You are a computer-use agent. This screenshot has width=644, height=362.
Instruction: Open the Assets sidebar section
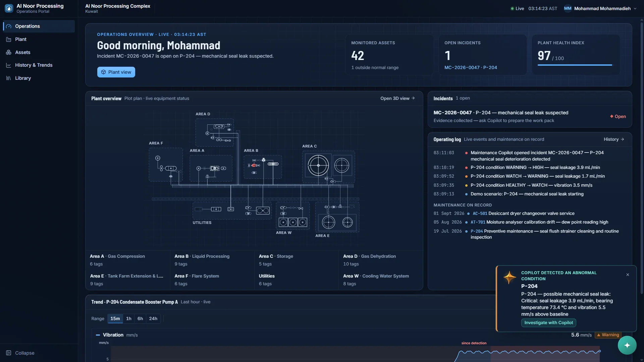[x=39, y=52]
